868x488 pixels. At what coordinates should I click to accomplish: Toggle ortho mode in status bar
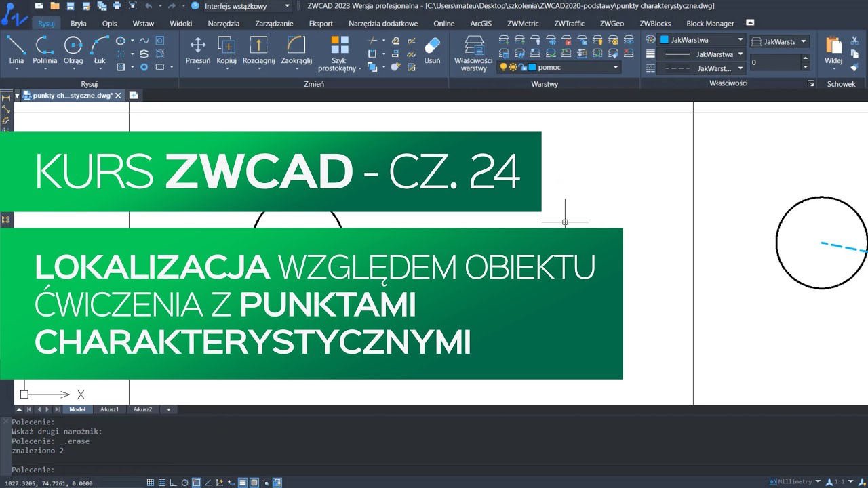coord(173,483)
